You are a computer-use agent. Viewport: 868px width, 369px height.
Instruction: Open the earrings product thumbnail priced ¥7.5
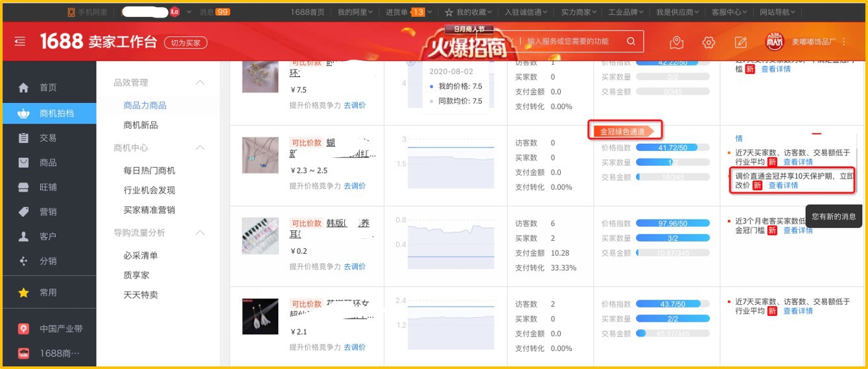click(261, 76)
